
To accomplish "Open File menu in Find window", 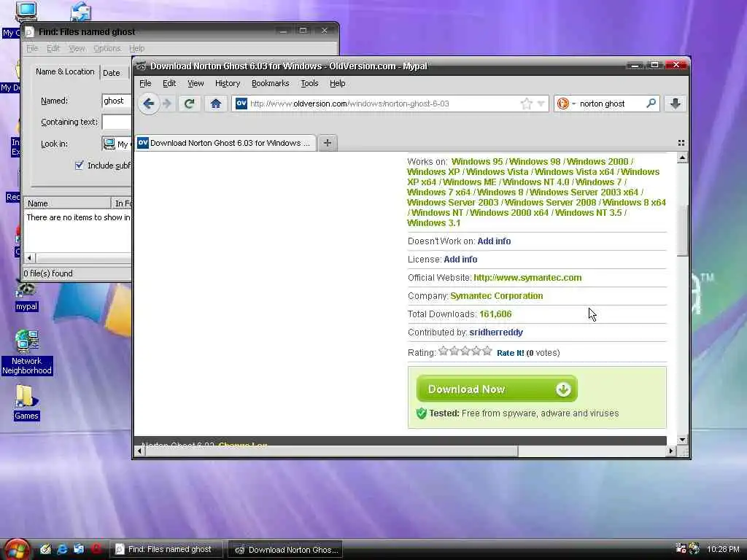I will [32, 49].
